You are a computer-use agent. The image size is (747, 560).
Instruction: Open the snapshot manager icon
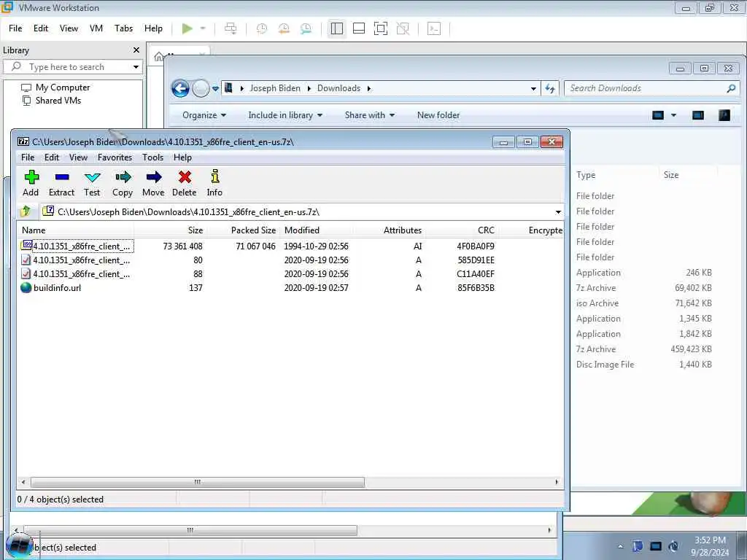coord(306,28)
